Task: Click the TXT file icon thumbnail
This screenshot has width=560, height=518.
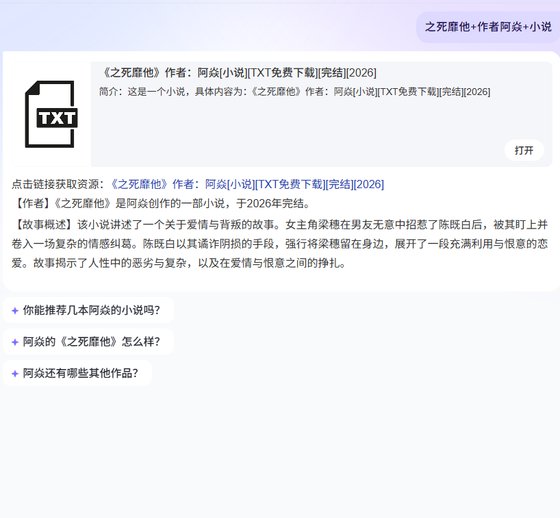Action: click(x=51, y=114)
